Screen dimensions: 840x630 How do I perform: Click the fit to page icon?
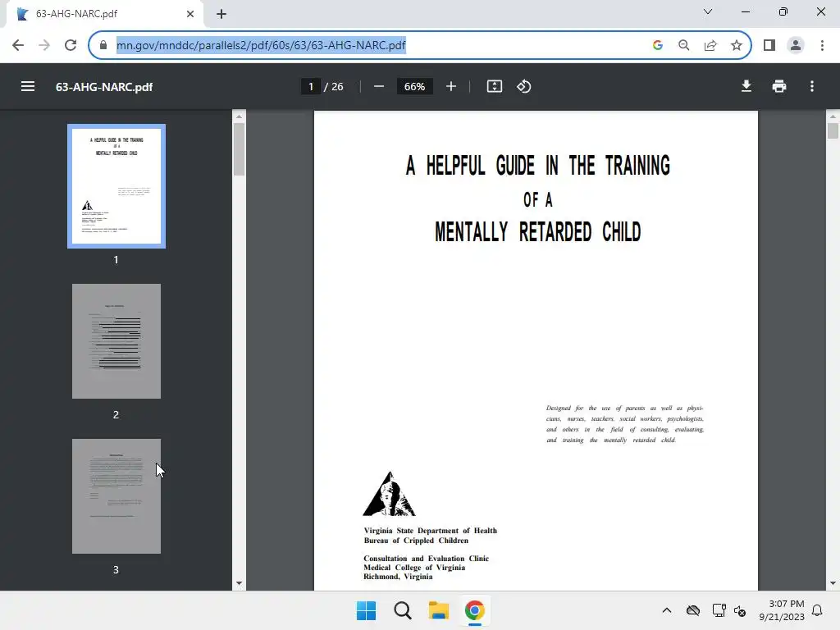pyautogui.click(x=495, y=86)
